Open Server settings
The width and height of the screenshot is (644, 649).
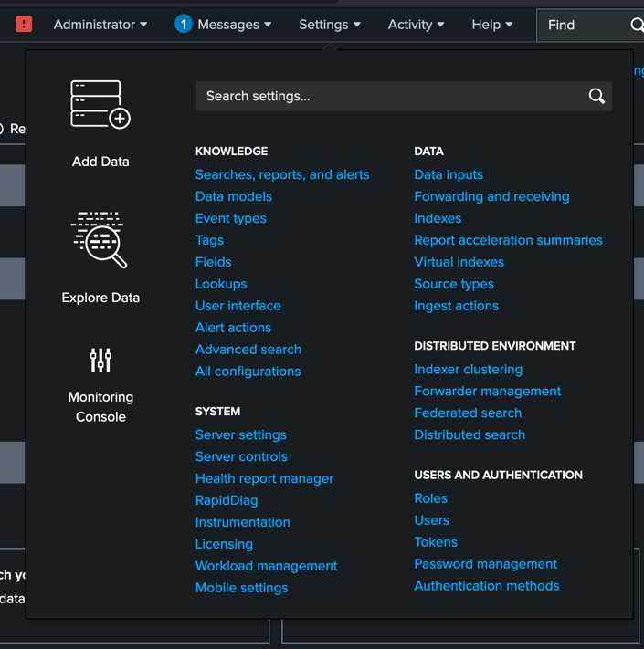tap(240, 435)
